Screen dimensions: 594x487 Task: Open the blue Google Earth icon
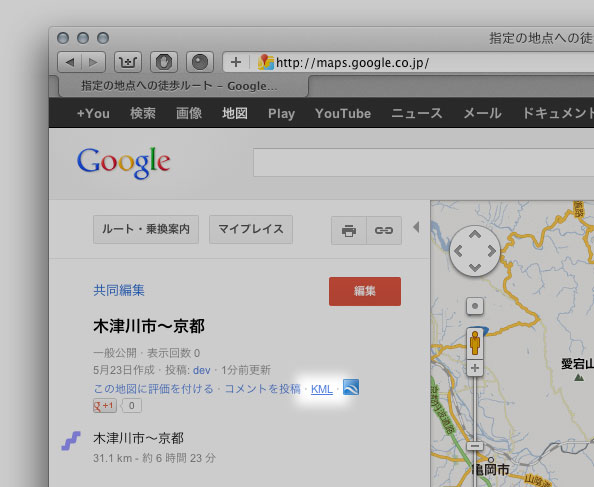[351, 387]
